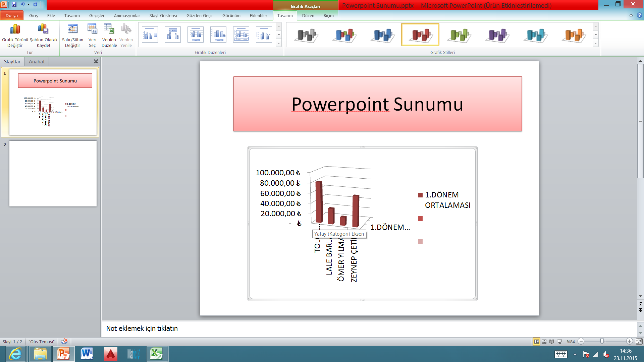
Task: Apply the blue chart style
Action: 382,35
